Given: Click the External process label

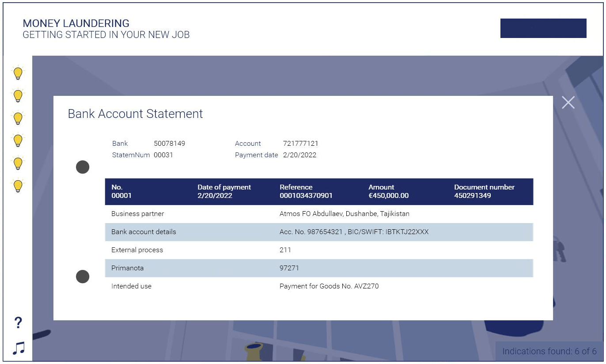Looking at the screenshot, I should tap(137, 250).
